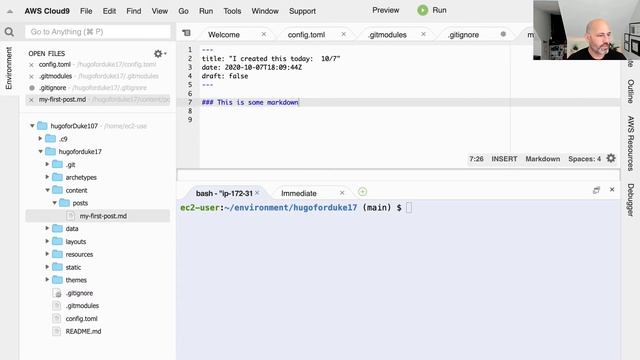Close the Welcome tab
Viewport: 640px width, 360px height.
[x=264, y=34]
